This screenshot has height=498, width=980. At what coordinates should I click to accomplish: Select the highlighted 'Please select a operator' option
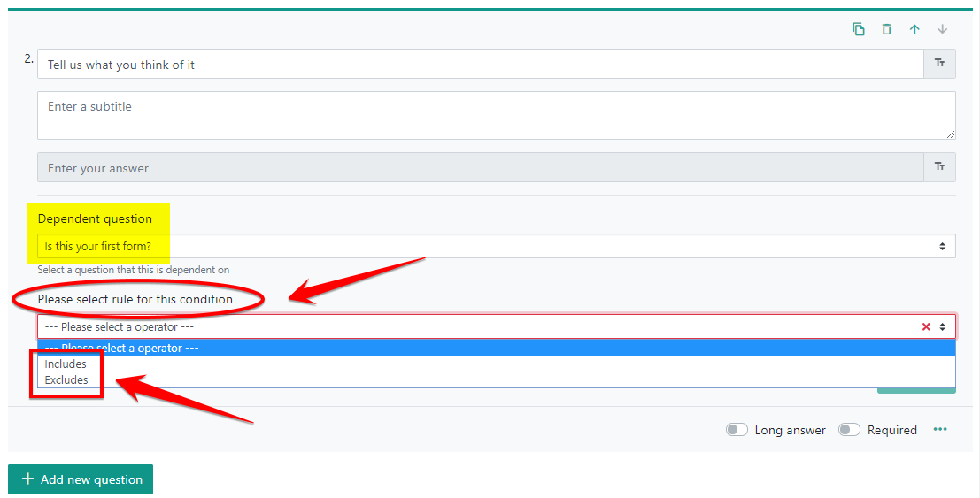497,348
